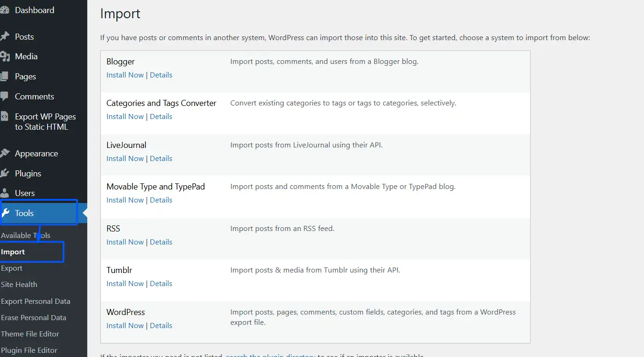Image resolution: width=644 pixels, height=357 pixels.
Task: Click the Media icon in sidebar
Action: coord(5,56)
